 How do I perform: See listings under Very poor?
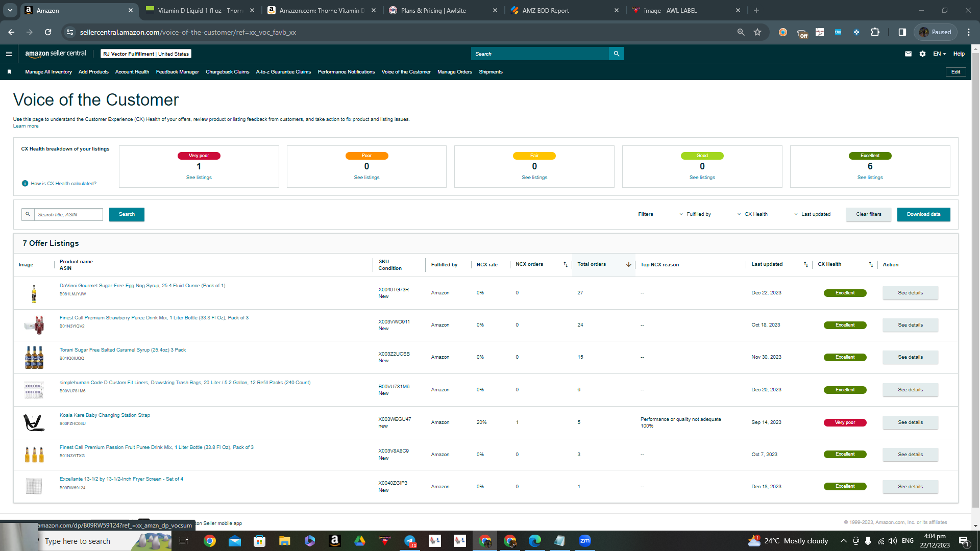point(199,178)
